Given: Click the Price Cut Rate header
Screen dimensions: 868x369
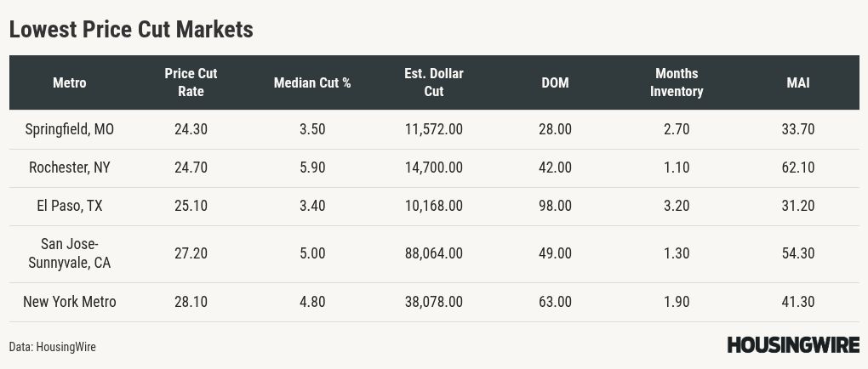Looking at the screenshot, I should [191, 82].
